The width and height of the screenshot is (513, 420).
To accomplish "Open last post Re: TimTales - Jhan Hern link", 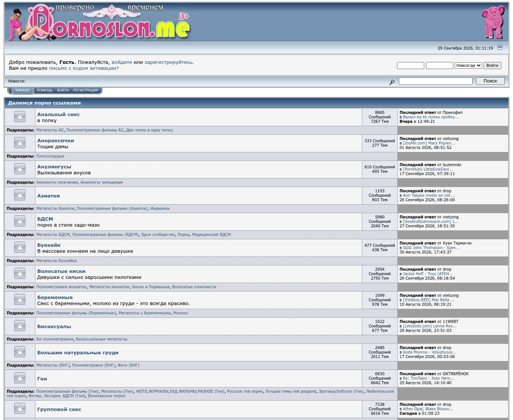I will click(x=429, y=379).
